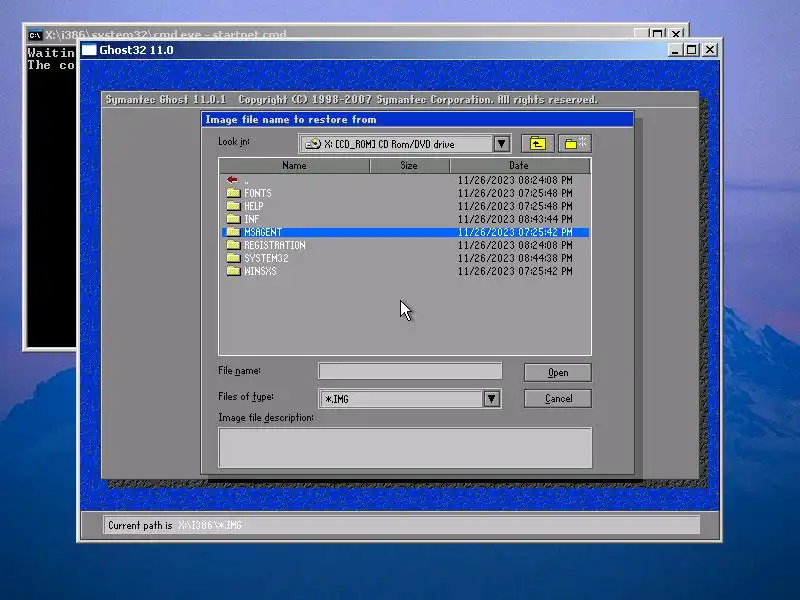Select the FONTS folder icon
The height and width of the screenshot is (600, 800).
pyautogui.click(x=233, y=193)
